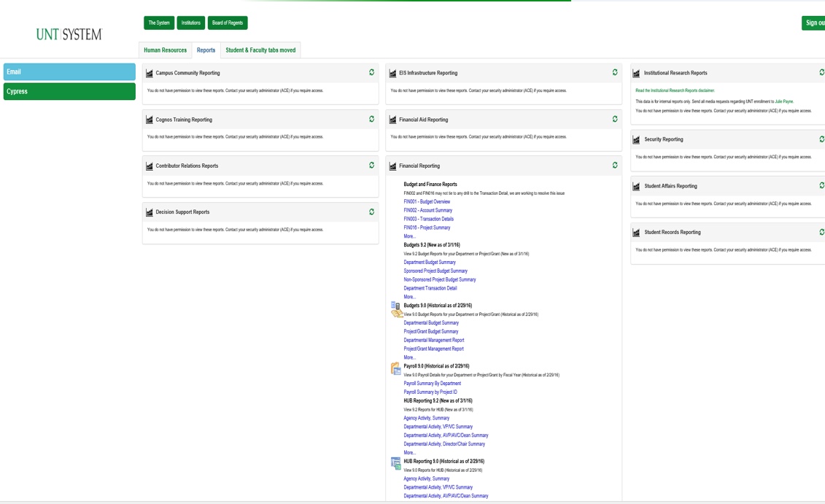The height and width of the screenshot is (504, 825).
Task: Open the Non-Sponsored Project Budget Summary link
Action: [439, 279]
